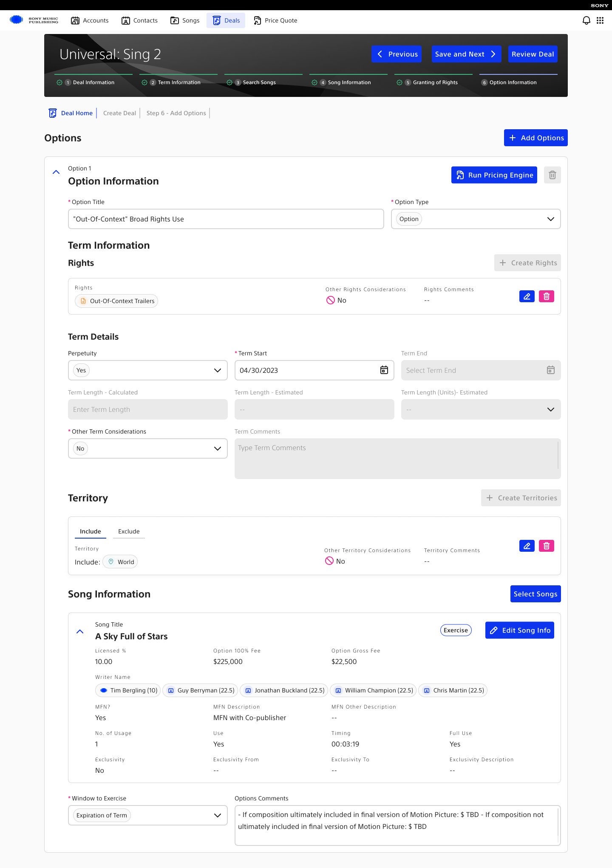Go to the Previous step
Viewport: 612px width, 868px height.
(397, 54)
